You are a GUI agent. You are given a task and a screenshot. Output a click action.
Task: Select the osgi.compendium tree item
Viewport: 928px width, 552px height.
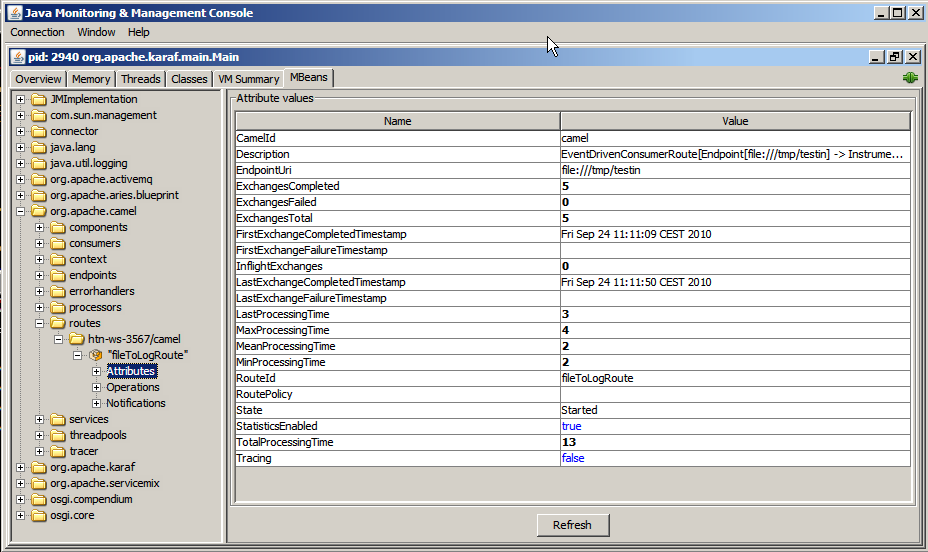pos(91,499)
